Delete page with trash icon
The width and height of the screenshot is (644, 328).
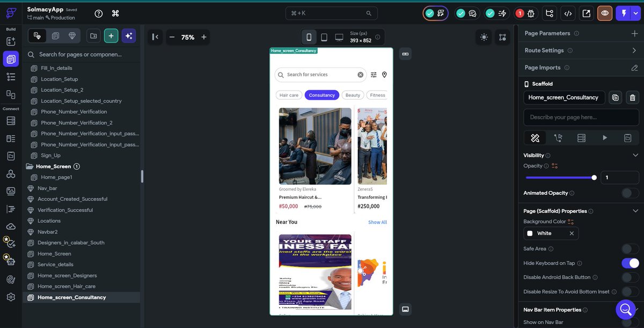pyautogui.click(x=633, y=98)
